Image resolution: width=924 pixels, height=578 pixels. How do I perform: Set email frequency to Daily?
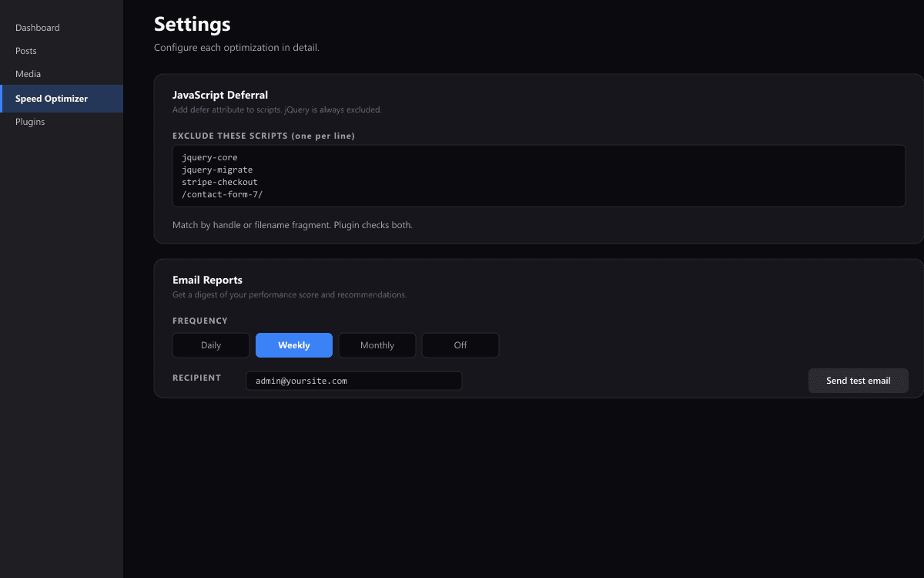pyautogui.click(x=211, y=345)
